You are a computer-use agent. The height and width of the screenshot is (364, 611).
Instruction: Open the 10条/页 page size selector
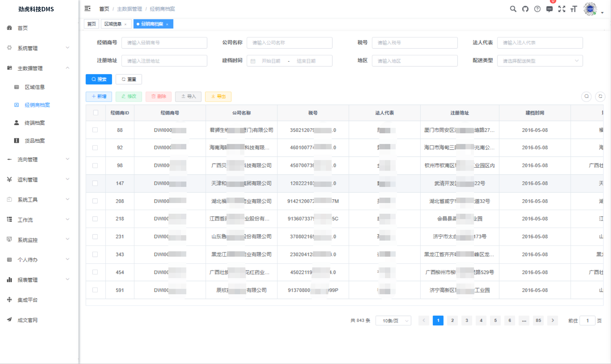click(393, 321)
